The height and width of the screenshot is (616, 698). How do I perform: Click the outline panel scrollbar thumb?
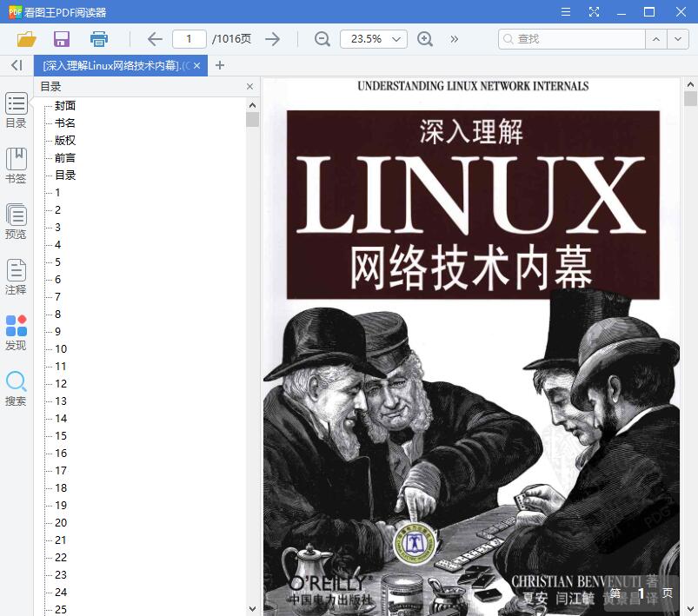pyautogui.click(x=252, y=119)
